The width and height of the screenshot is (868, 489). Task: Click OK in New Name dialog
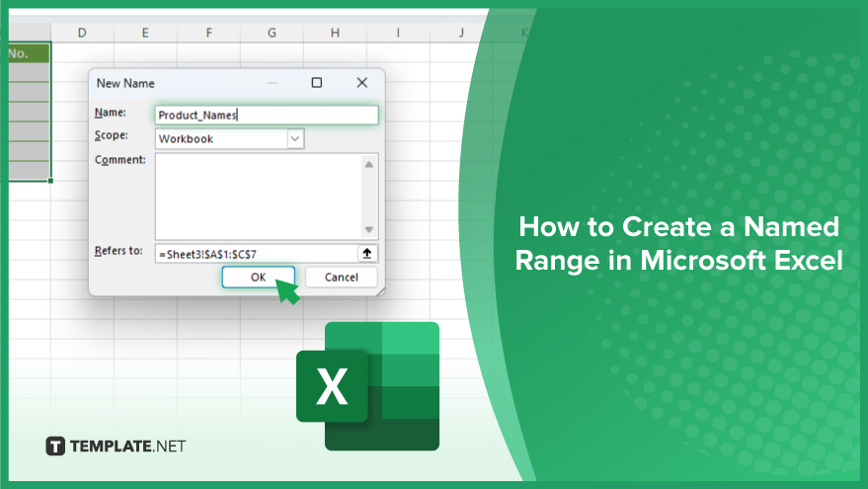click(258, 277)
